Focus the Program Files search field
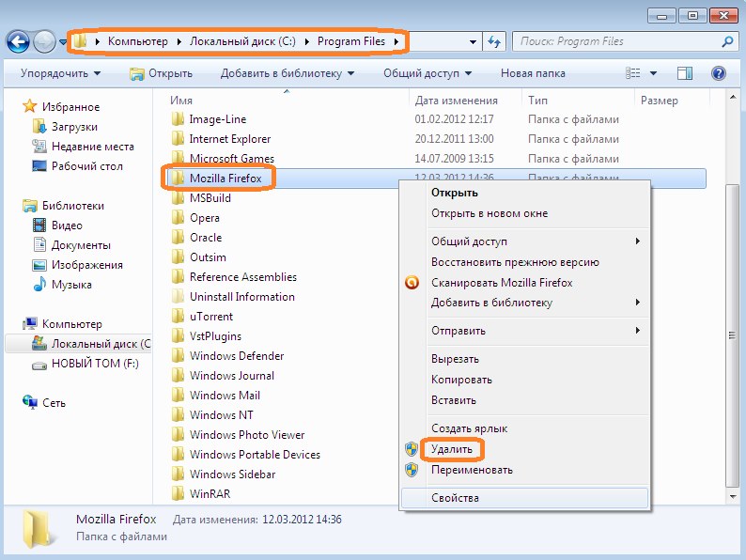Screen dimensions: 746x560 (x=625, y=42)
